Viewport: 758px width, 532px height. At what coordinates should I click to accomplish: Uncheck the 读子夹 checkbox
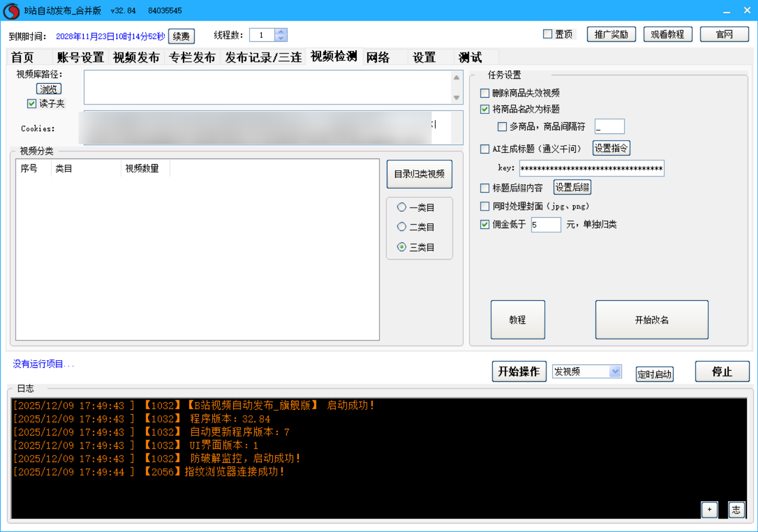pyautogui.click(x=32, y=104)
